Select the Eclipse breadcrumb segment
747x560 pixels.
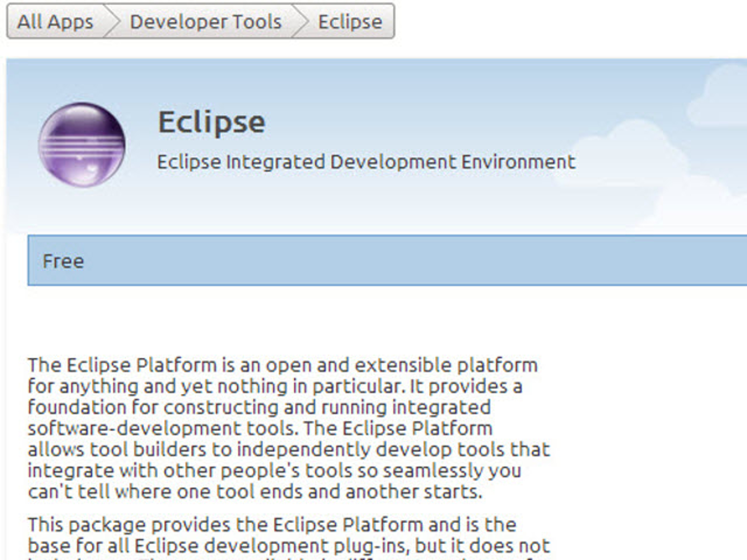(x=350, y=22)
